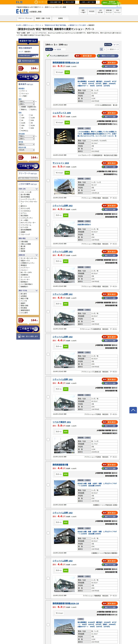Open photo thumbnail of シェルグレイス 105
The image size is (138, 644).
[64, 136]
